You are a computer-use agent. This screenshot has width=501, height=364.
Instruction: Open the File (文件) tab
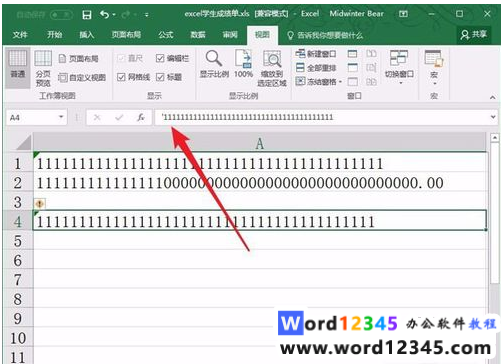pos(20,35)
